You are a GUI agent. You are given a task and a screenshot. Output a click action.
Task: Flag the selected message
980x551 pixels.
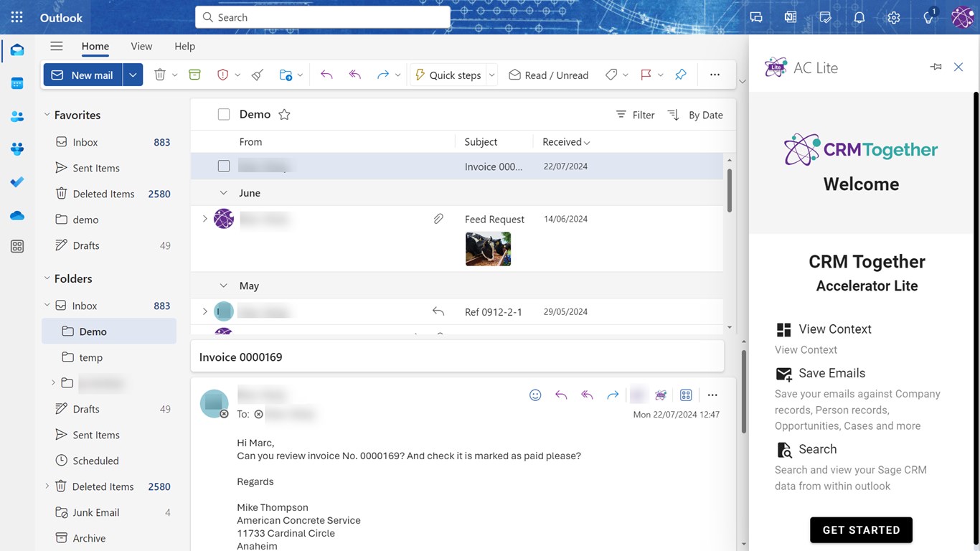click(646, 75)
